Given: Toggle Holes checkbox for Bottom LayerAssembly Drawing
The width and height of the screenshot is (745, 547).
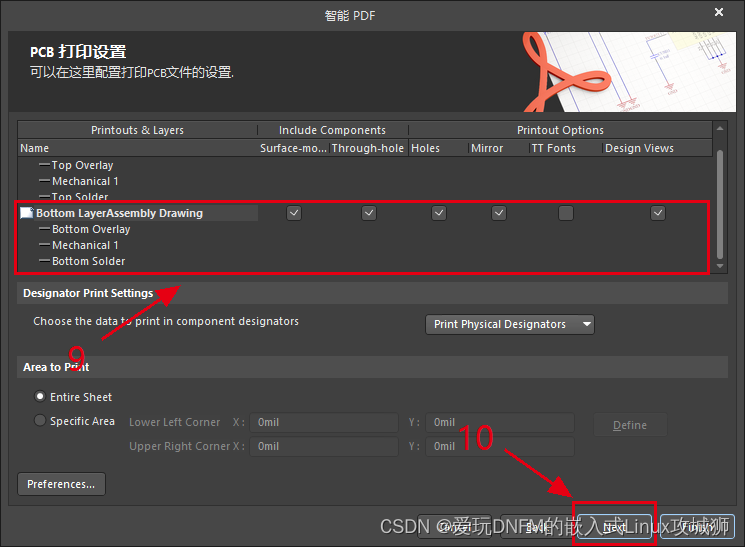Looking at the screenshot, I should click(x=439, y=213).
